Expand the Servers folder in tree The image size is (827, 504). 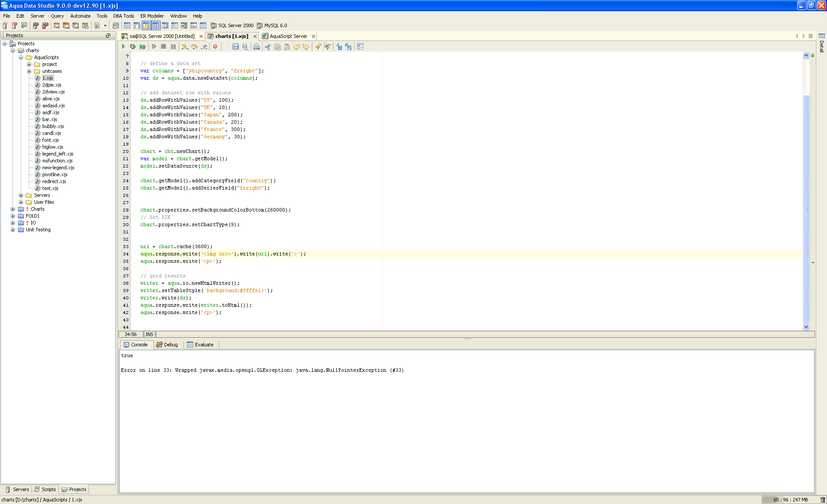[21, 195]
